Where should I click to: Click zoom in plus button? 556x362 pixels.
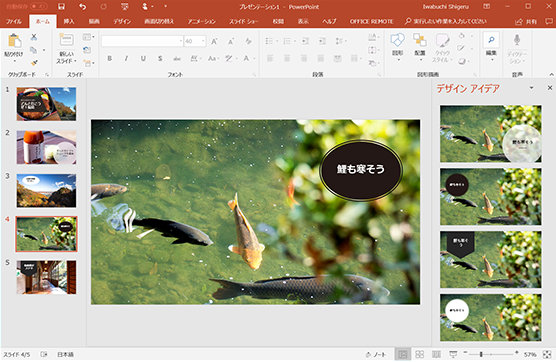pos(516,352)
